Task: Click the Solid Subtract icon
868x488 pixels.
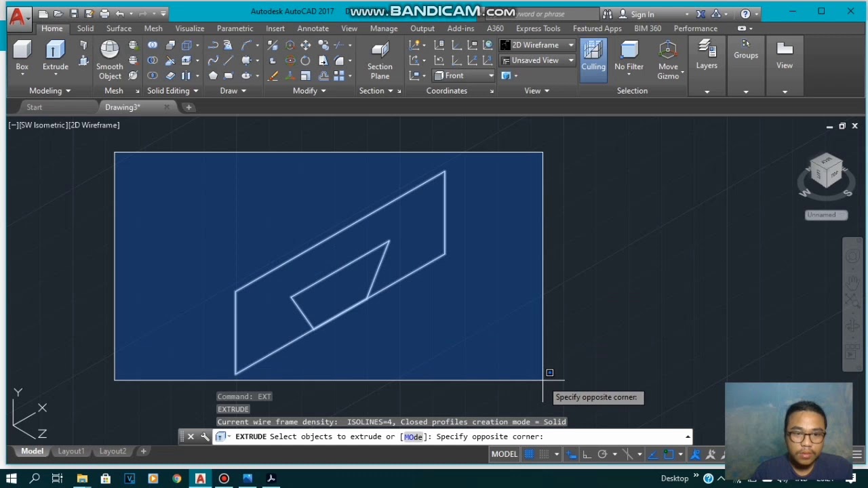Action: [153, 60]
